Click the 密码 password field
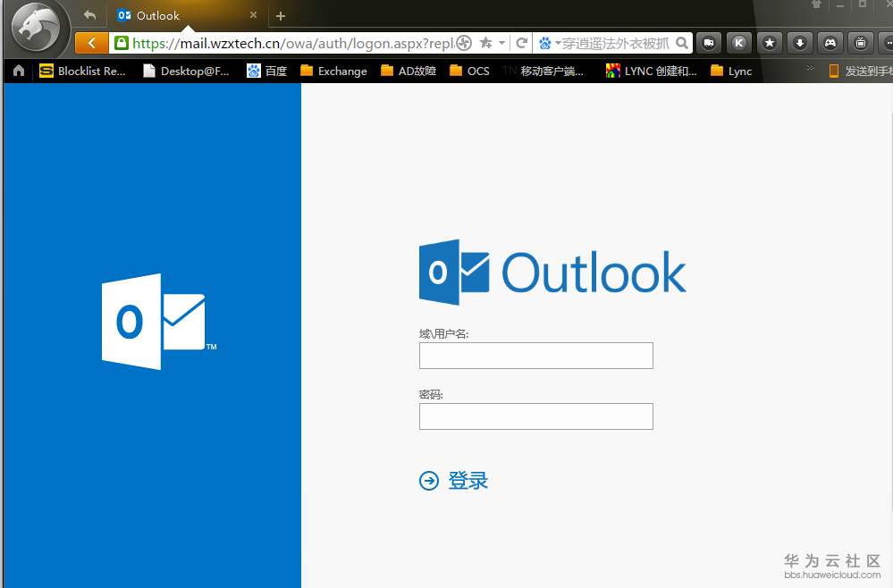The image size is (893, 588). click(x=536, y=416)
